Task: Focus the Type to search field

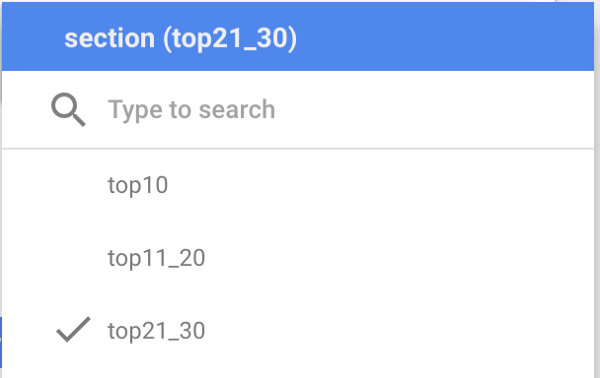Action: [x=298, y=109]
